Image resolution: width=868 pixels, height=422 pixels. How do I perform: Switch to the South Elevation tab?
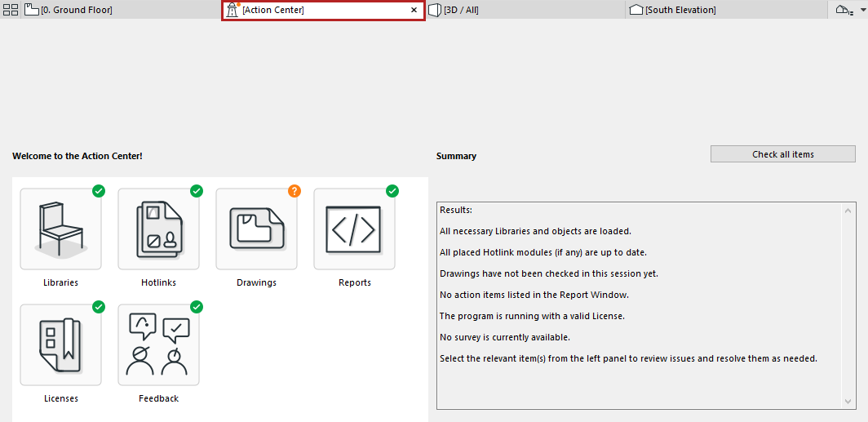[727, 10]
